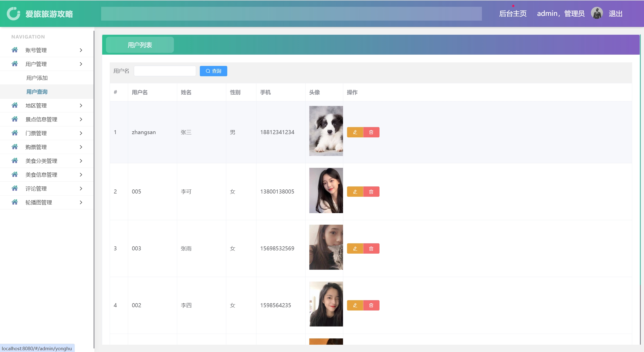Screen dimensions: 644x352
Task: Expand the 地区管理 chevron
Action: (81, 105)
